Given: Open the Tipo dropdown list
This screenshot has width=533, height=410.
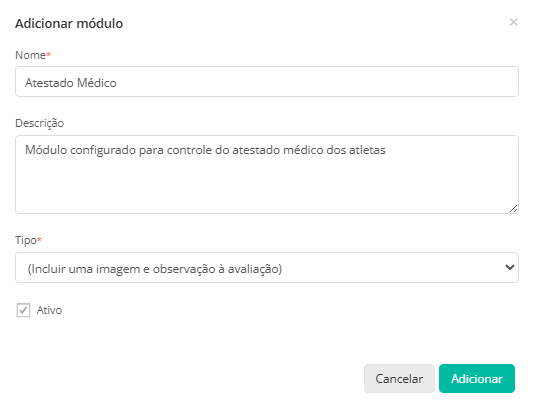Looking at the screenshot, I should tap(267, 268).
